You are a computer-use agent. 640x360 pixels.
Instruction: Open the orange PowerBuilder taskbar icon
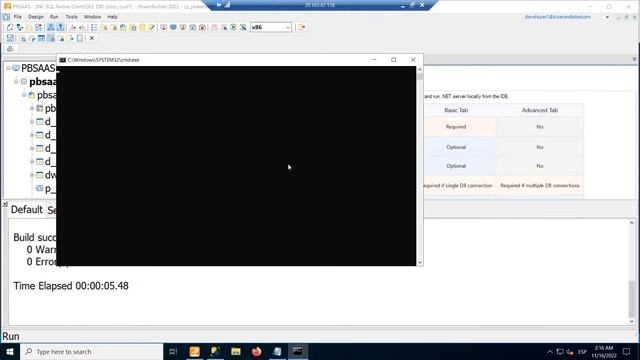(194, 351)
